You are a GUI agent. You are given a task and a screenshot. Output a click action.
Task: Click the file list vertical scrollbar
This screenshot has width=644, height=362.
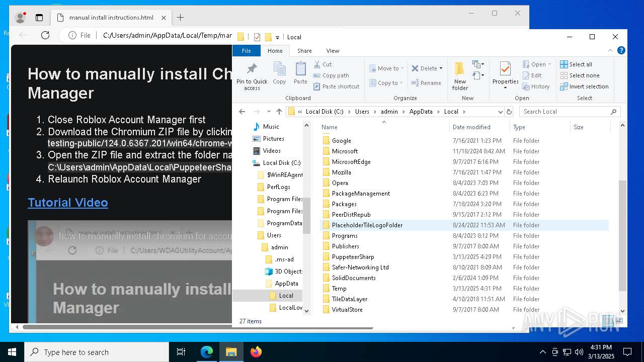[622, 235]
